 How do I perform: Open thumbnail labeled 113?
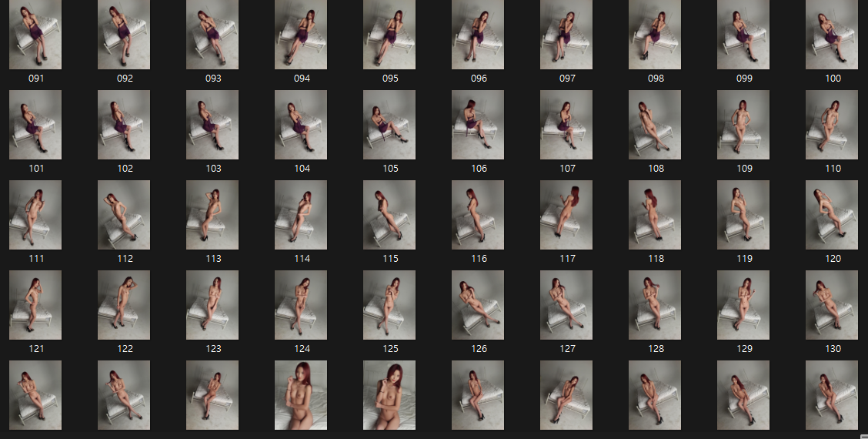212,215
